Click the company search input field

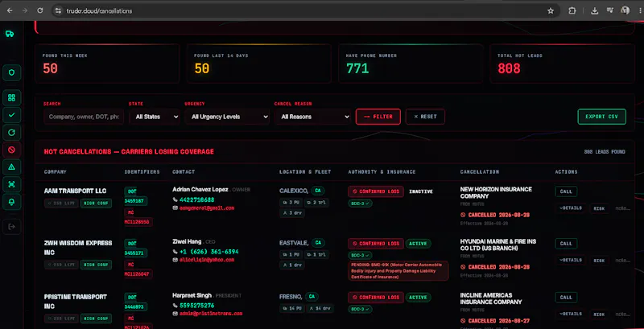pos(84,117)
